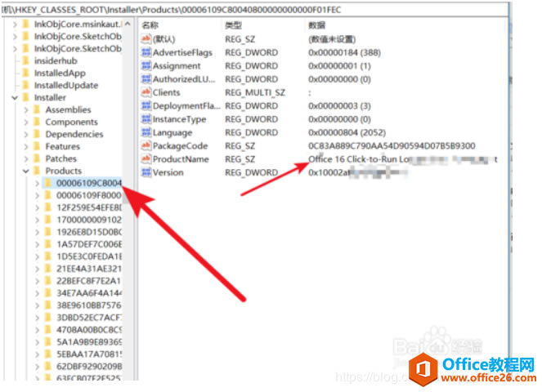Click the Version DWORD value icon

click(146, 172)
